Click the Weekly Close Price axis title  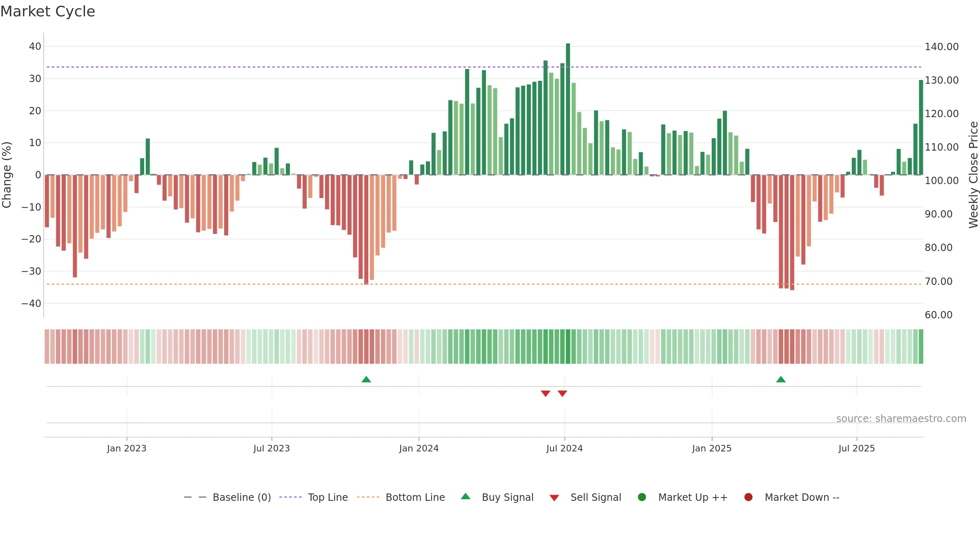click(x=973, y=175)
